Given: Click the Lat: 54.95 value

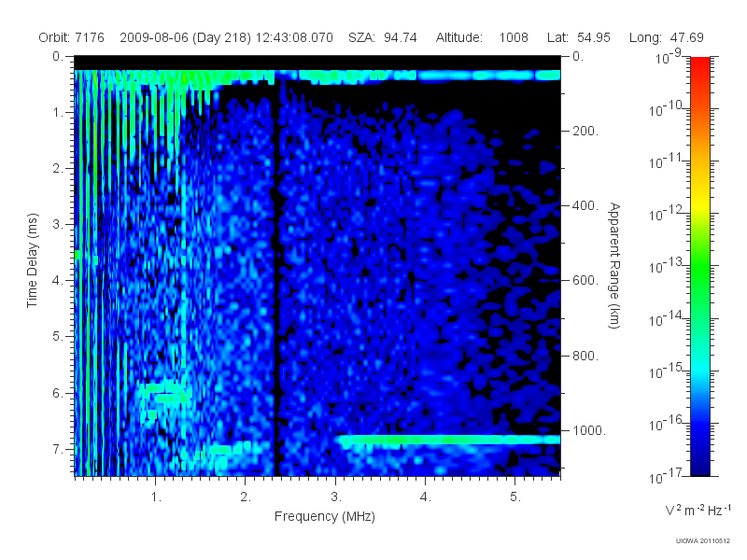Looking at the screenshot, I should (579, 37).
